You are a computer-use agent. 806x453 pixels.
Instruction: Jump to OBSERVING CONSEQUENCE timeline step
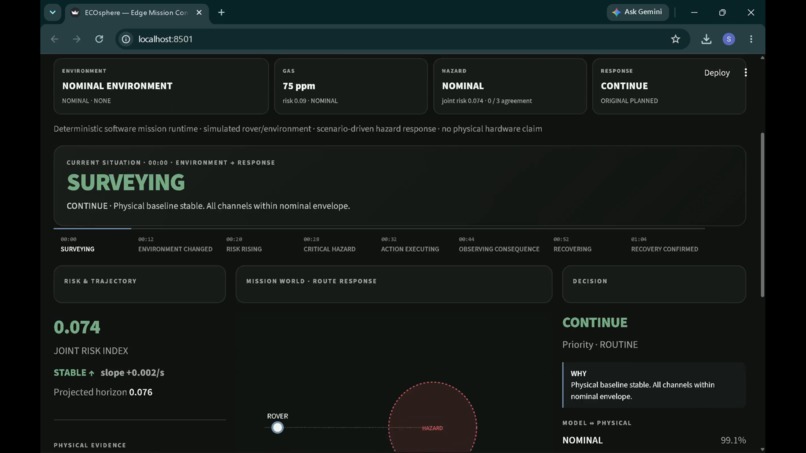tap(499, 245)
